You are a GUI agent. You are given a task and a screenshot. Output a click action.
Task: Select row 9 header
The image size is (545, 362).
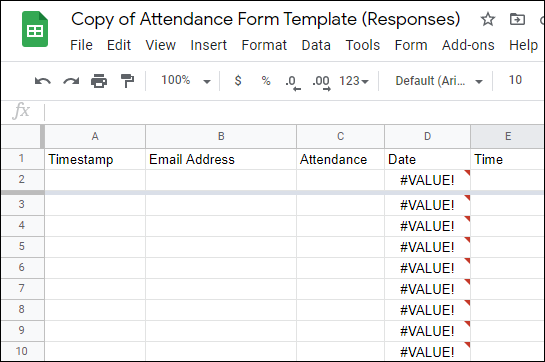tap(22, 330)
